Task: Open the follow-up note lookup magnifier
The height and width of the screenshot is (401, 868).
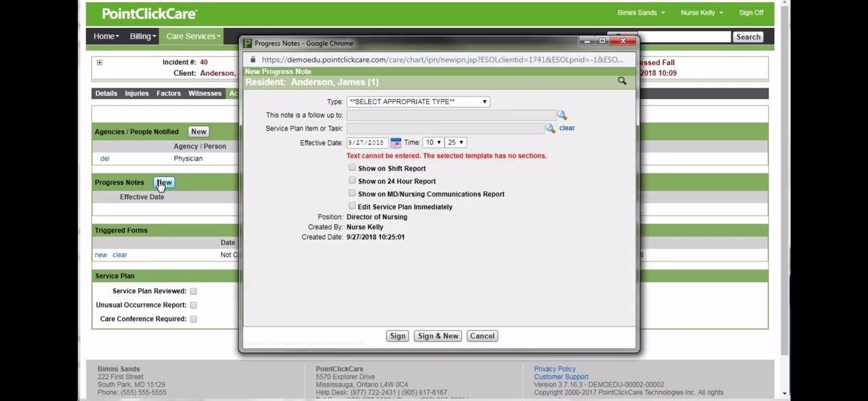Action: coord(561,115)
